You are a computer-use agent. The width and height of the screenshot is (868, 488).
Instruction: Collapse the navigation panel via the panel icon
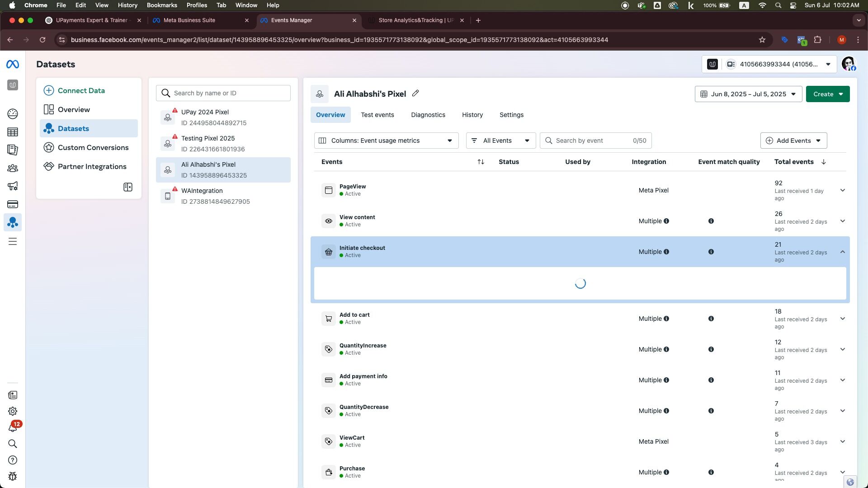tap(128, 187)
